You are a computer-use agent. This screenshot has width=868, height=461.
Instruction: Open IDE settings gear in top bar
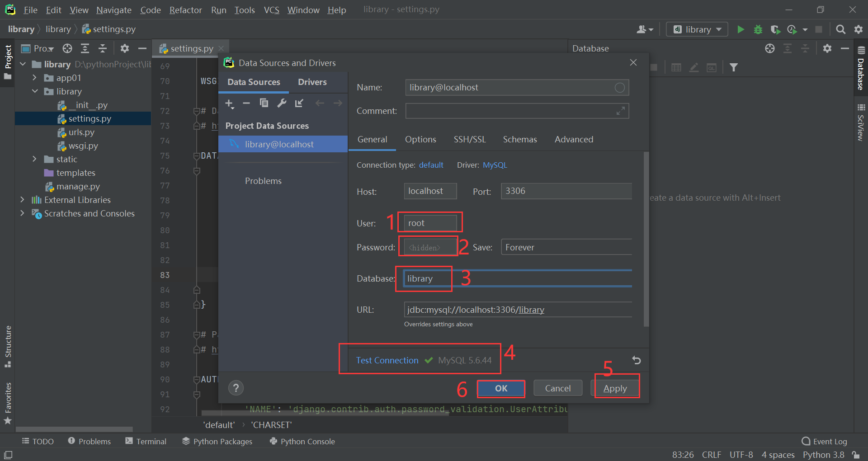pos(858,29)
